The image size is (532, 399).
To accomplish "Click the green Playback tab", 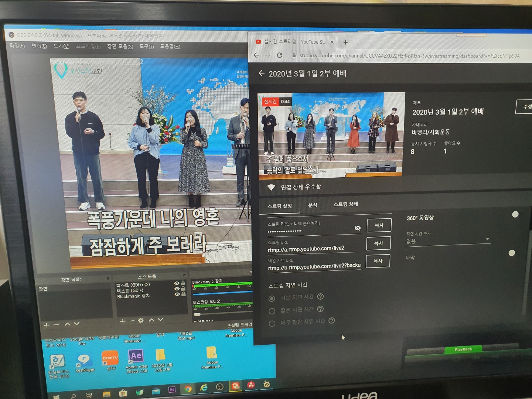I will pyautogui.click(x=463, y=349).
